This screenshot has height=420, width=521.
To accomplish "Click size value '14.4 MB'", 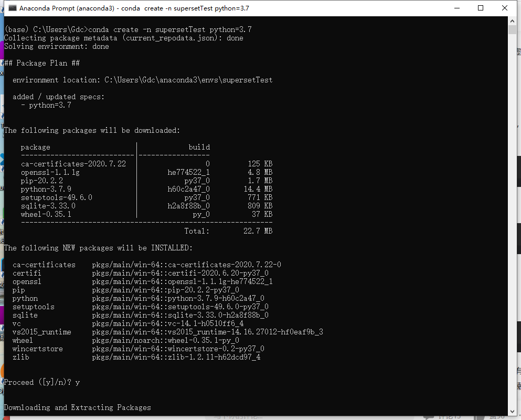I will [258, 189].
